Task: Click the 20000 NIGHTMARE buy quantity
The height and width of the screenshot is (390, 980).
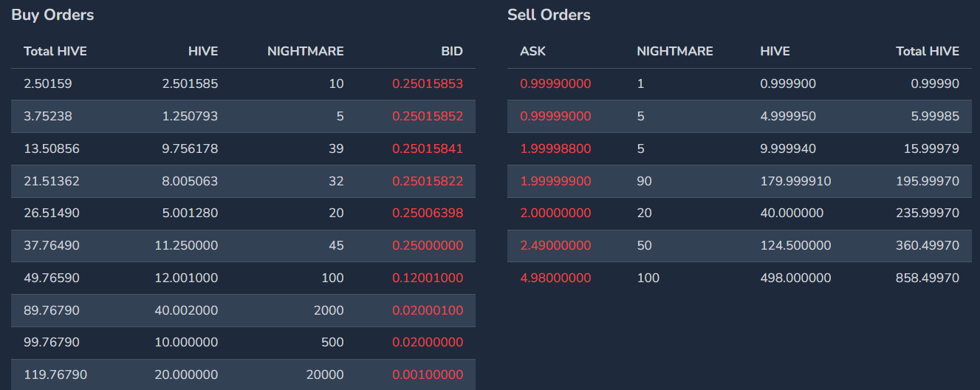Action: coord(326,374)
